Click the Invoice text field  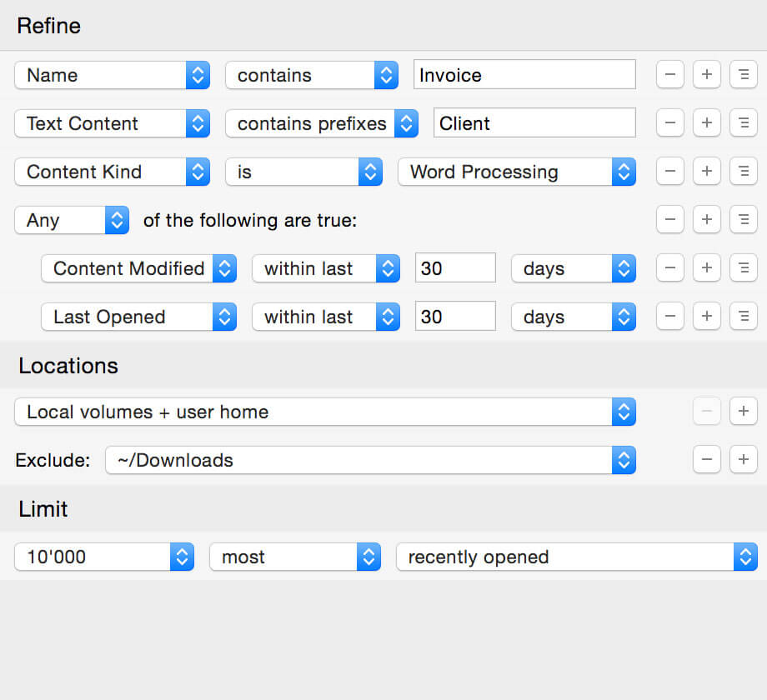[524, 75]
